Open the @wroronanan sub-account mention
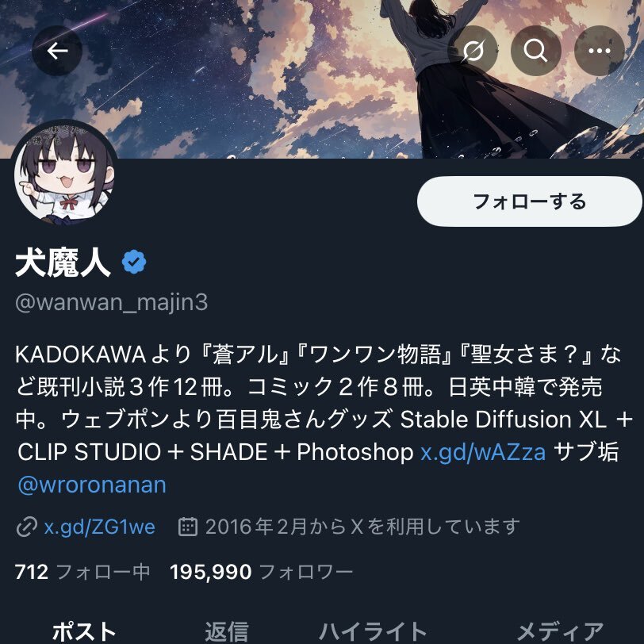Viewport: 644px width, 644px height. pos(92,485)
